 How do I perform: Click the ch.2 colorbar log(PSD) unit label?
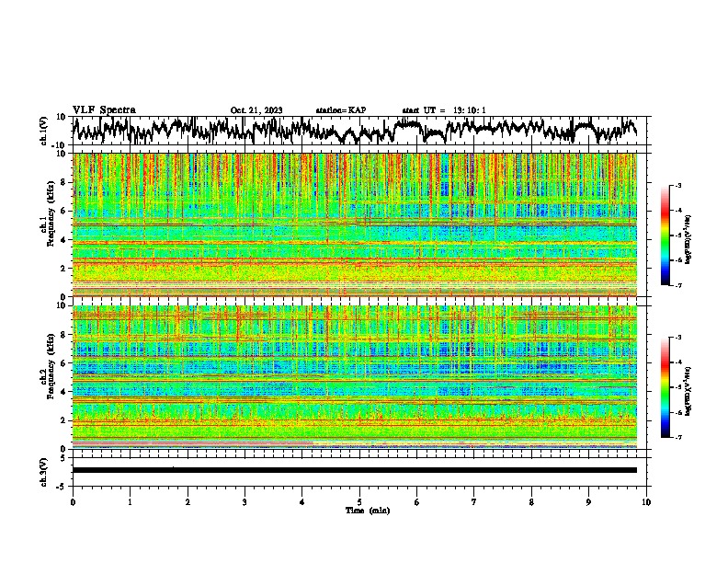(688, 392)
